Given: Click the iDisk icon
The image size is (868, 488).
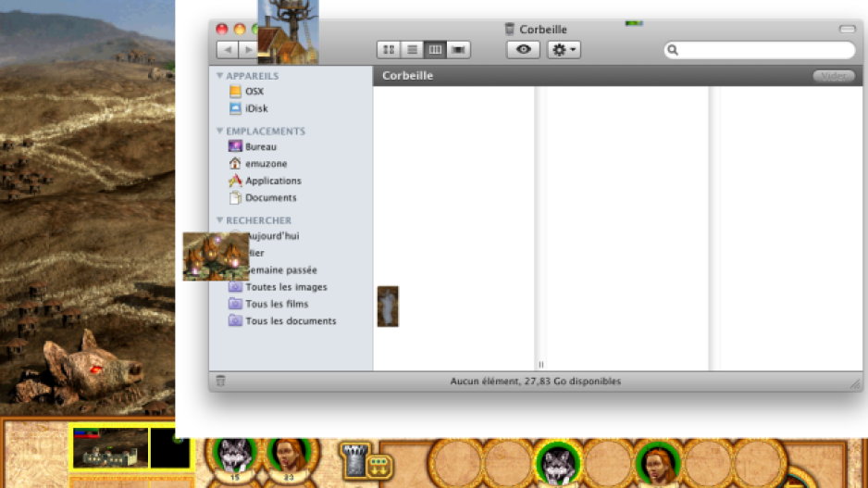Looking at the screenshot, I should (235, 108).
